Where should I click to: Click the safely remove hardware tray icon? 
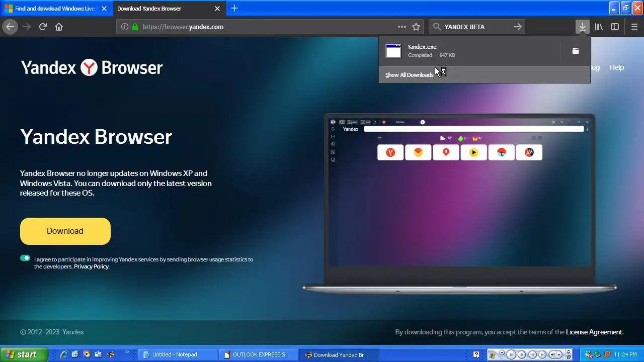coord(597,354)
